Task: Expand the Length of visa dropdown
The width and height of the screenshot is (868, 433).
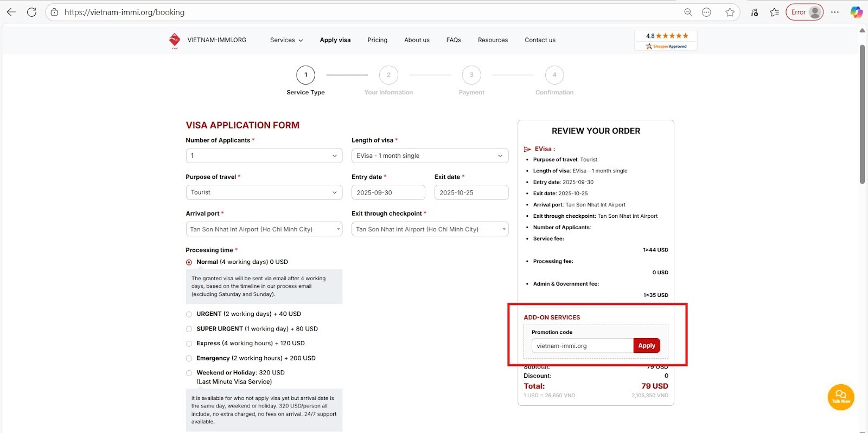Action: 430,156
